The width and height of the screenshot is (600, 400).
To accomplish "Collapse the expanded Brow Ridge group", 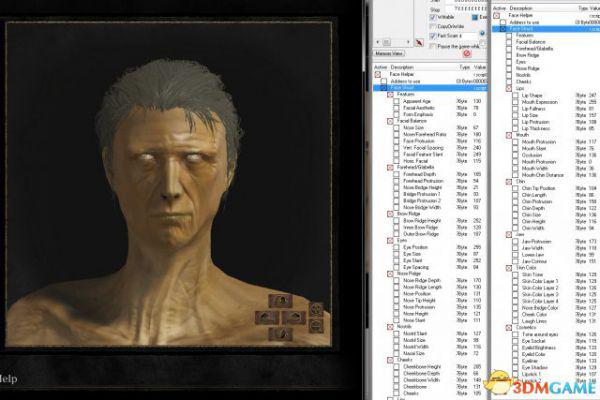I will (x=390, y=214).
